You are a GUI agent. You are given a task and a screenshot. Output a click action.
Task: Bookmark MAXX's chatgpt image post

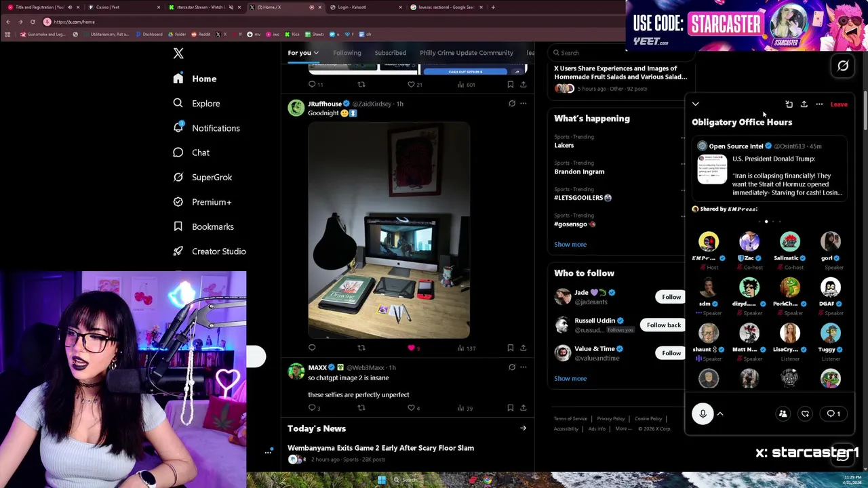(510, 408)
